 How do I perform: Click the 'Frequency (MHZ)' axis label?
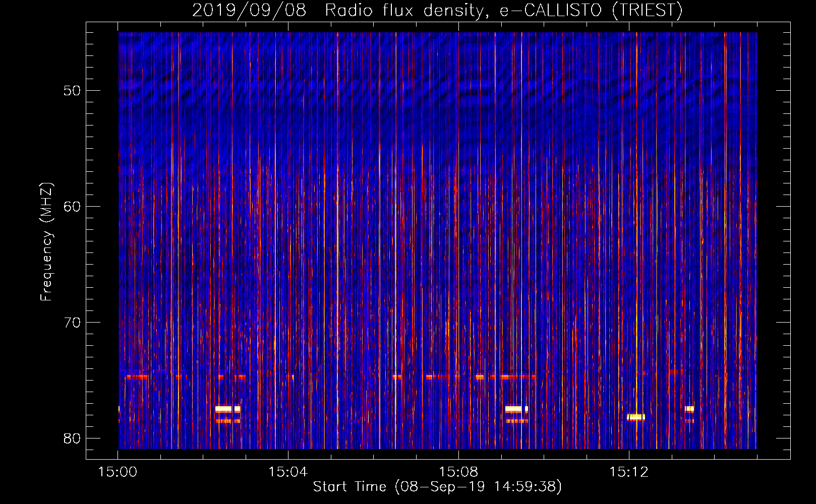tap(46, 242)
